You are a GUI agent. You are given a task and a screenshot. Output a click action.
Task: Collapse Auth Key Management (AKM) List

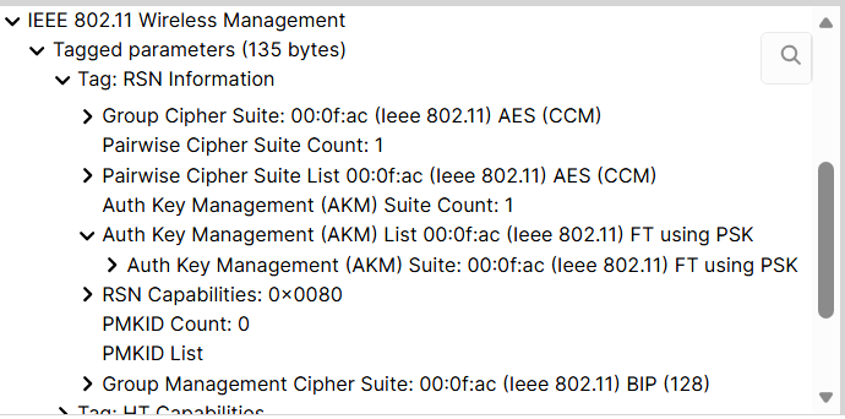(87, 236)
